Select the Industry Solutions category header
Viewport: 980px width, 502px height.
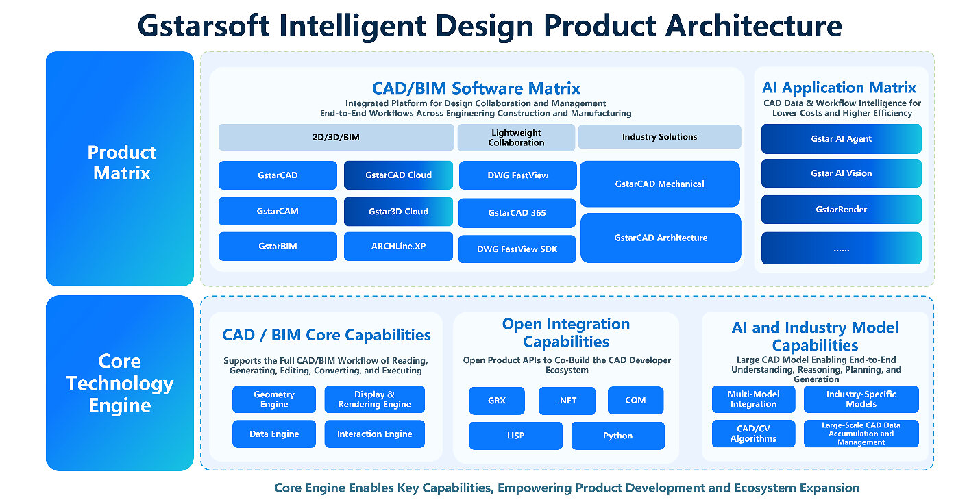point(659,136)
